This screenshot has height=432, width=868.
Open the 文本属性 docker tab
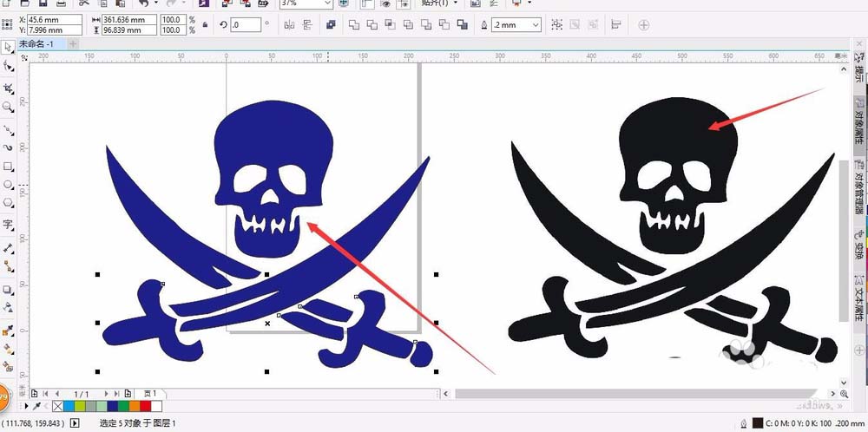[859, 298]
